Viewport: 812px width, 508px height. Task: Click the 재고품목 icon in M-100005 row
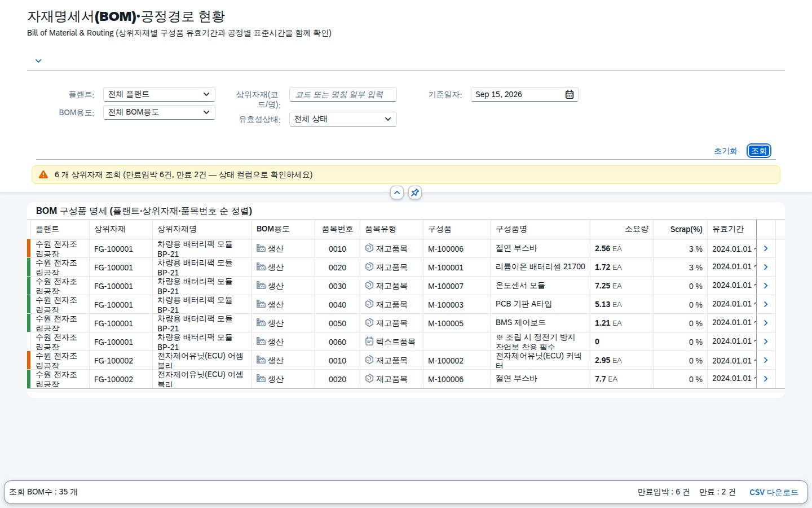coord(369,322)
